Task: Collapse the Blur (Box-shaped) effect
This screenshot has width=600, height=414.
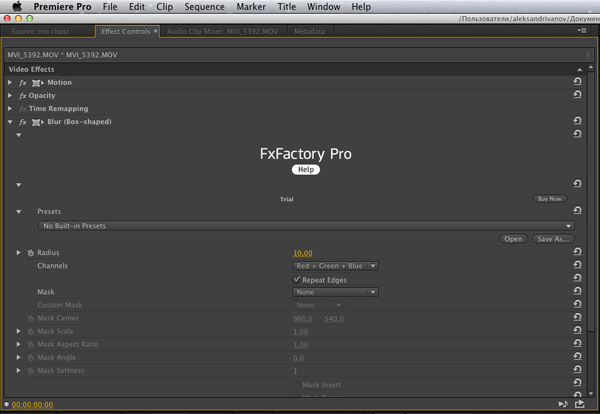Action: click(x=10, y=122)
